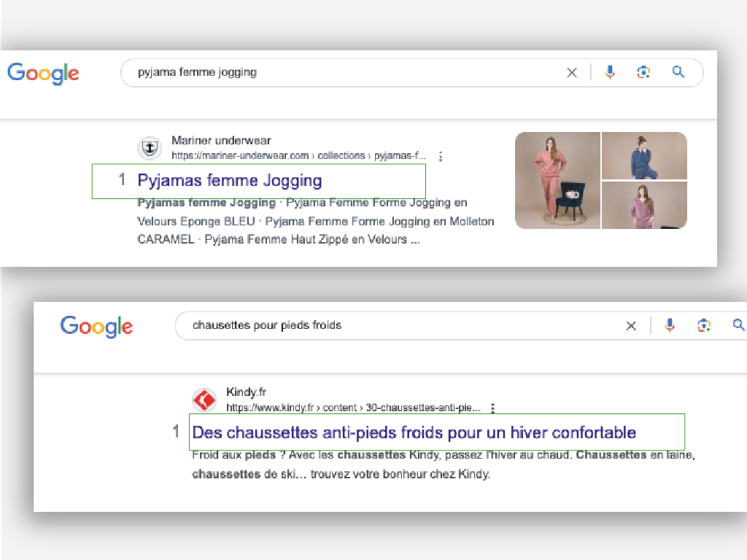
Task: Clear the 'pyjama femme jogging' search text
Action: 572,72
